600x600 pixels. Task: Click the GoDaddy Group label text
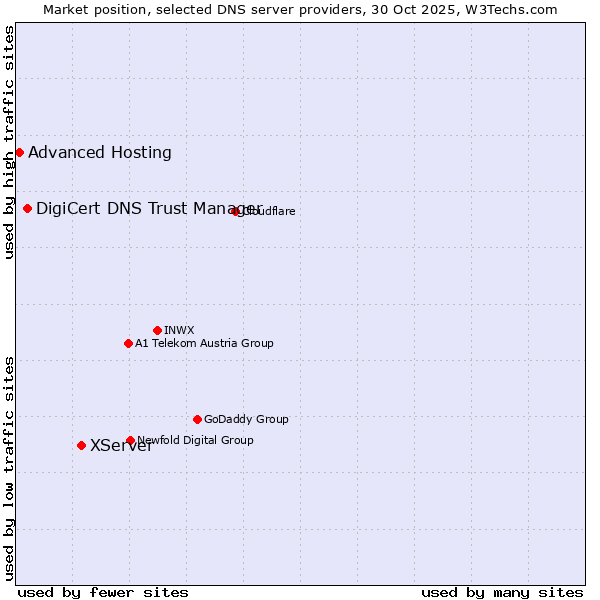coord(246,420)
